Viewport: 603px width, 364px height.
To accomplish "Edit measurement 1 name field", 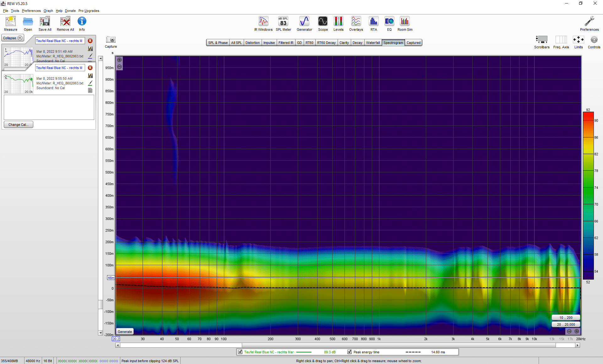I will [60, 41].
